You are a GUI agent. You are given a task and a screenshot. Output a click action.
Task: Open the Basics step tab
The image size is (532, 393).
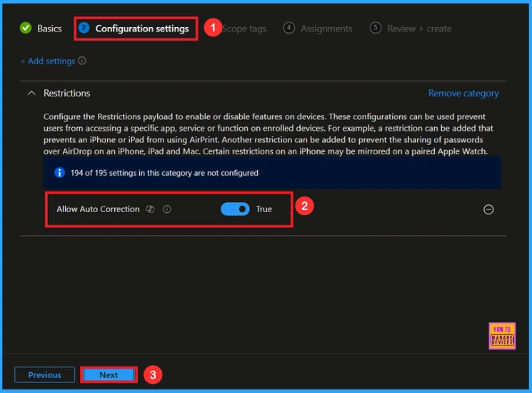pyautogui.click(x=41, y=29)
